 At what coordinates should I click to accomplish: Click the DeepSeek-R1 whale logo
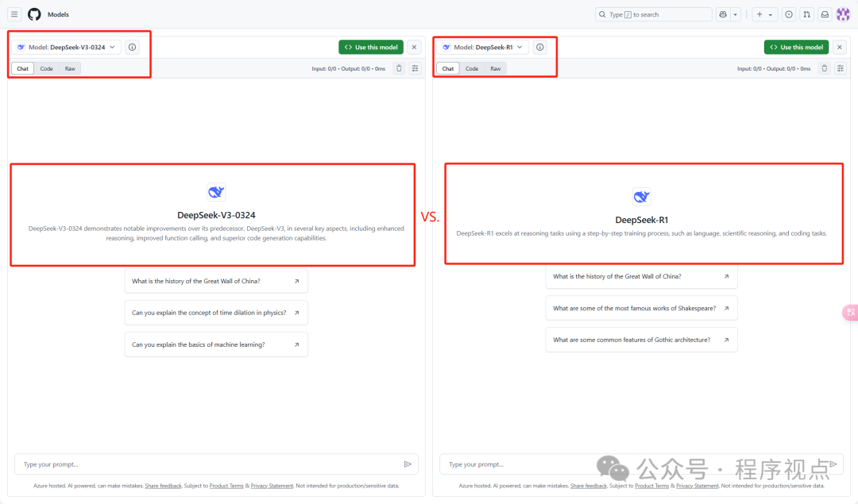click(x=641, y=197)
